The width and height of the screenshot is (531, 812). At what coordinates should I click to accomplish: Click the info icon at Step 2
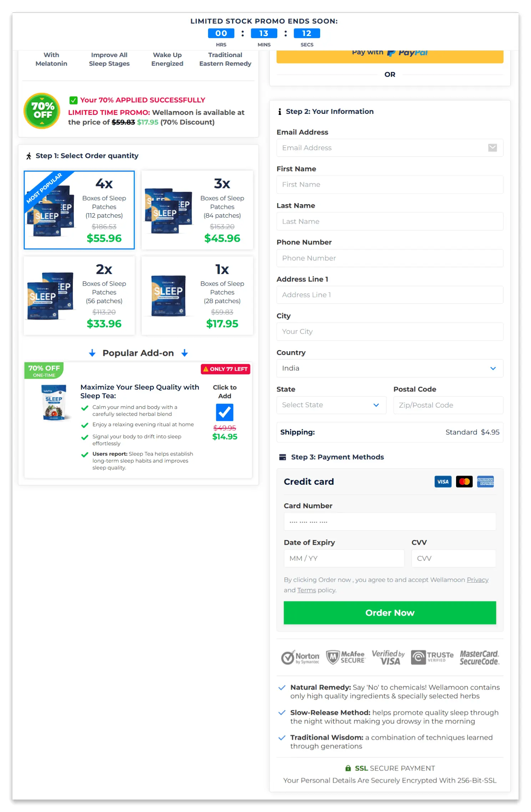click(279, 112)
